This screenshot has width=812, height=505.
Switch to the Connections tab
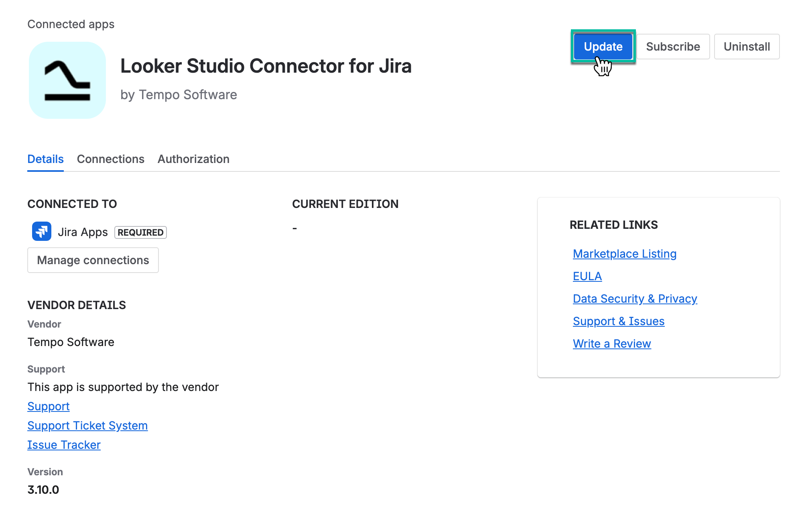[111, 159]
